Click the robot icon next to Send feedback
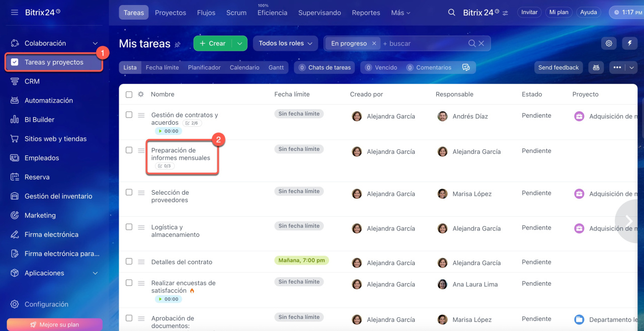The height and width of the screenshot is (331, 644). [x=596, y=67]
